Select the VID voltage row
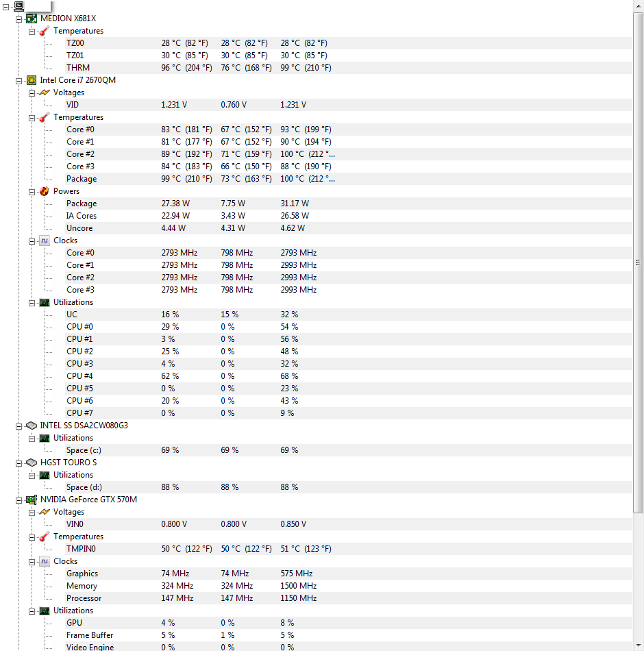644x651 pixels. tap(349, 105)
